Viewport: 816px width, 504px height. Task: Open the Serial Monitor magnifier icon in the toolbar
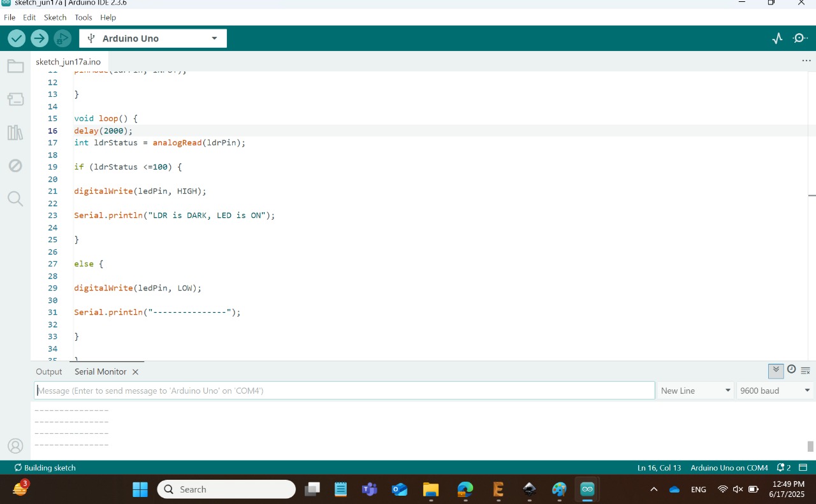tap(800, 38)
